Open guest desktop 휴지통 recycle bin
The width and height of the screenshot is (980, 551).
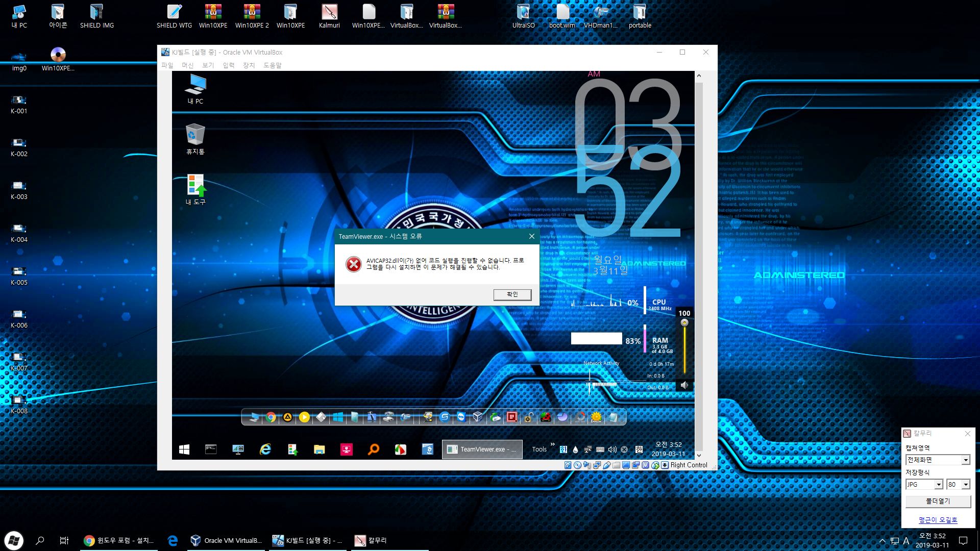[x=195, y=139]
